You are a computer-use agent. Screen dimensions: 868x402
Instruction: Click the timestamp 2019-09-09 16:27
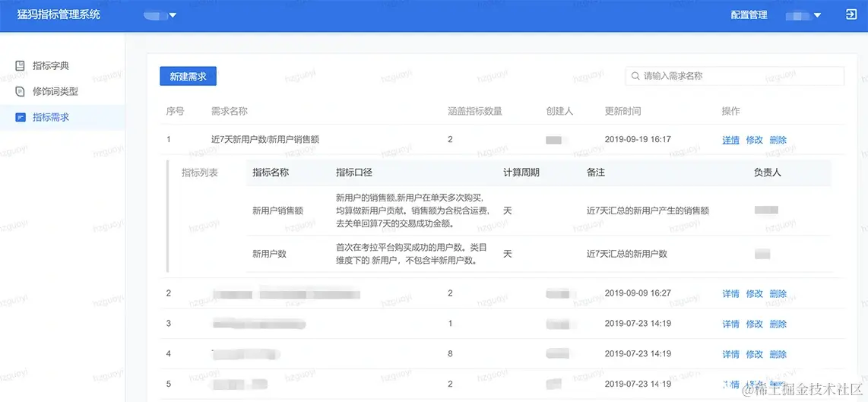click(x=638, y=293)
